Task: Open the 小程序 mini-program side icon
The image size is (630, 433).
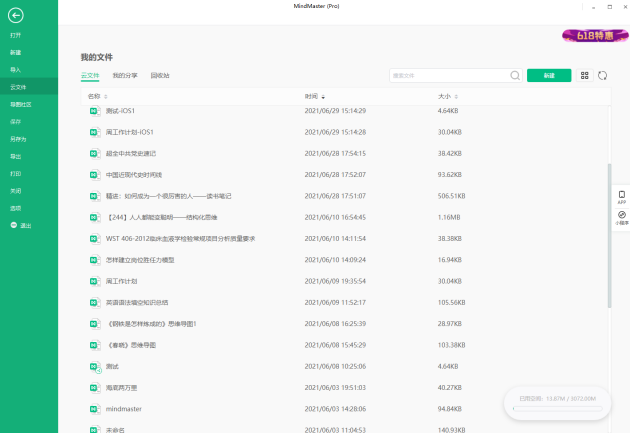Action: pos(622,218)
